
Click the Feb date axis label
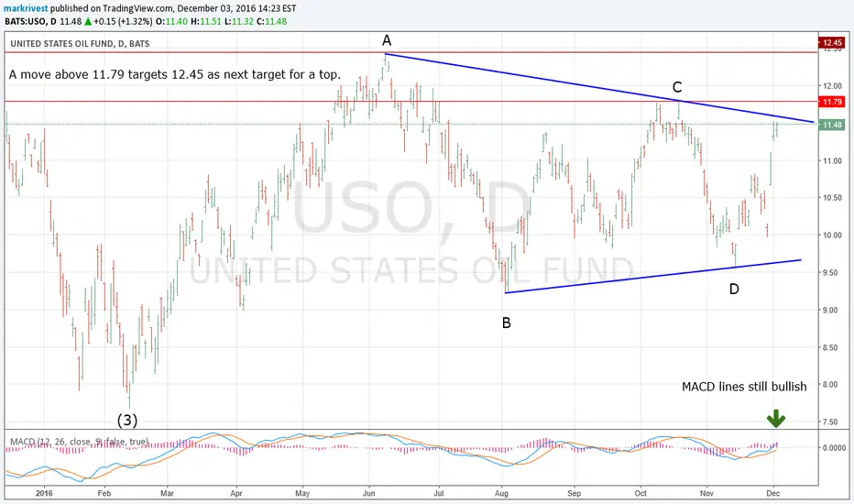(x=104, y=493)
